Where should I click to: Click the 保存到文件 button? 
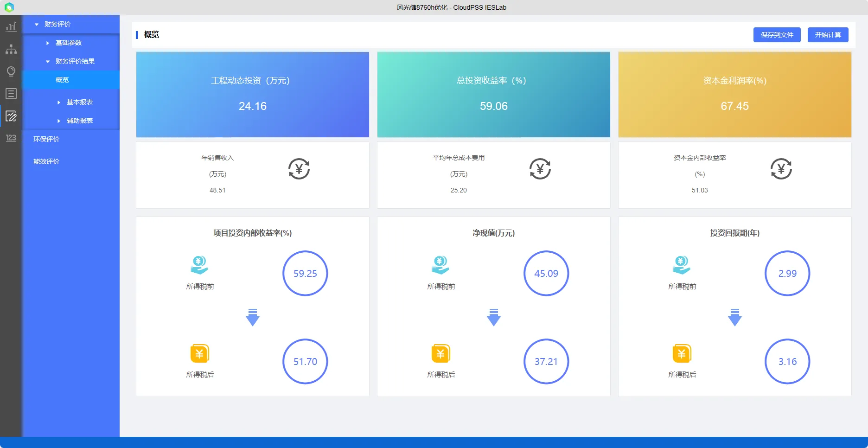777,35
